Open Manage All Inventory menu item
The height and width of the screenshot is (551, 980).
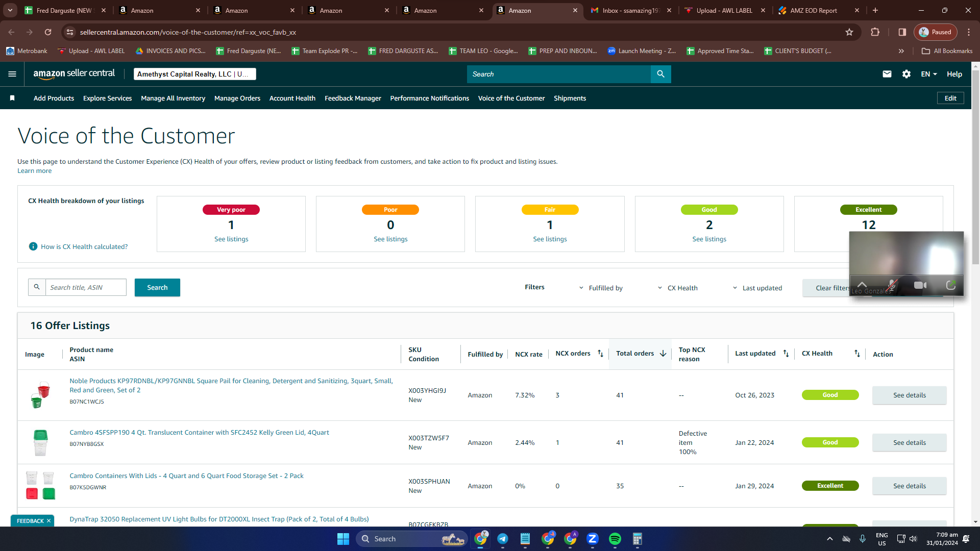pos(173,98)
